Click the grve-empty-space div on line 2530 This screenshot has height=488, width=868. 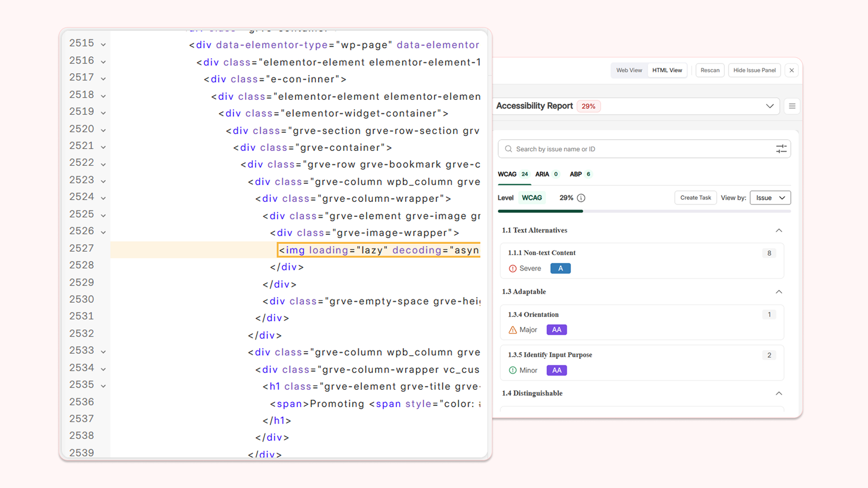tap(372, 301)
